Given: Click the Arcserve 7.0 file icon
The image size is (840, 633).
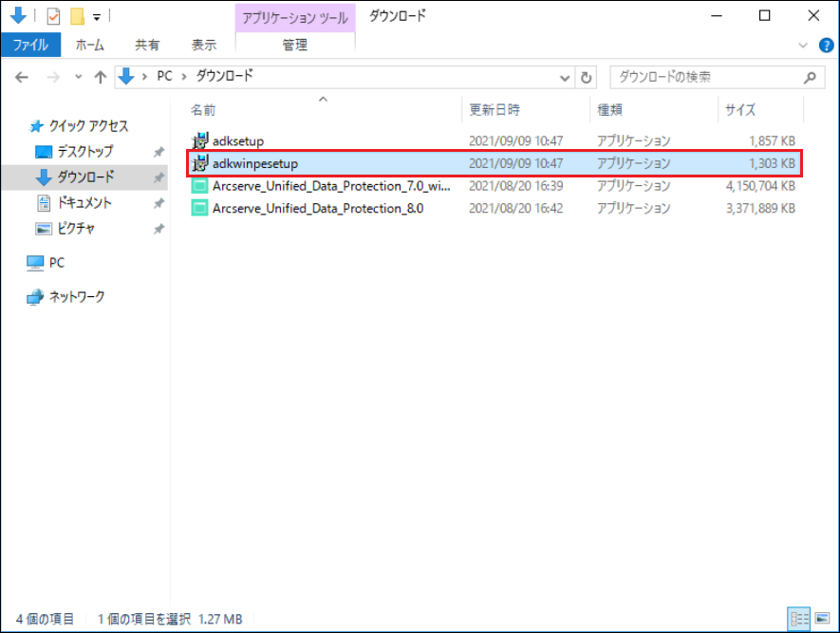Looking at the screenshot, I should (x=200, y=186).
